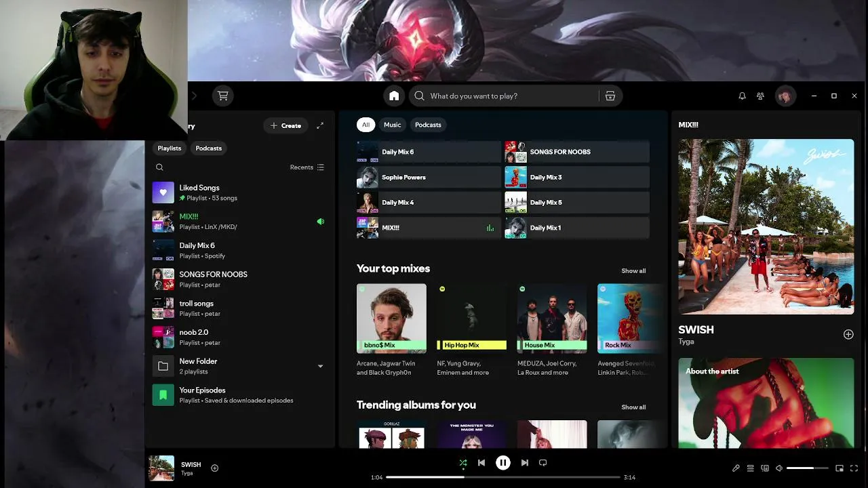Add SWISH to Liked Songs in now-playing bar
Screen dimensions: 868x488
click(214, 468)
